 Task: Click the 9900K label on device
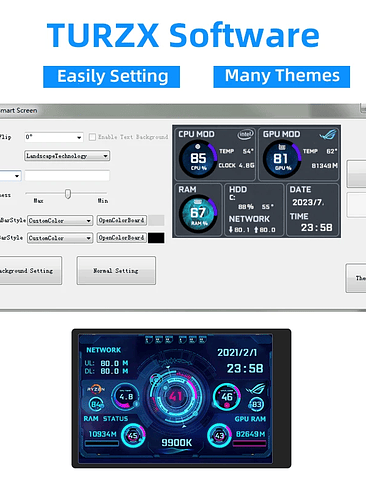coord(177,443)
